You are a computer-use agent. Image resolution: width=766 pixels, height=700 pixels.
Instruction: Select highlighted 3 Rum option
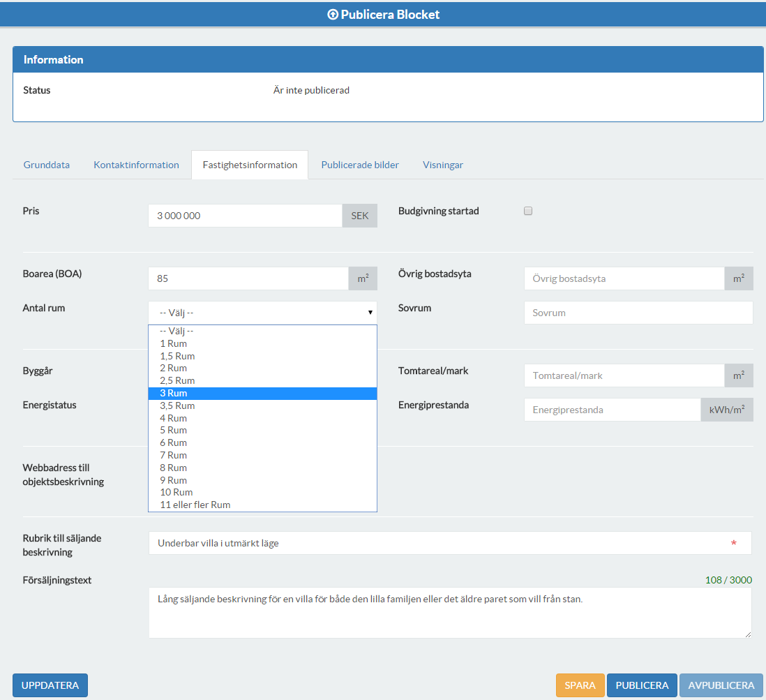click(263, 393)
